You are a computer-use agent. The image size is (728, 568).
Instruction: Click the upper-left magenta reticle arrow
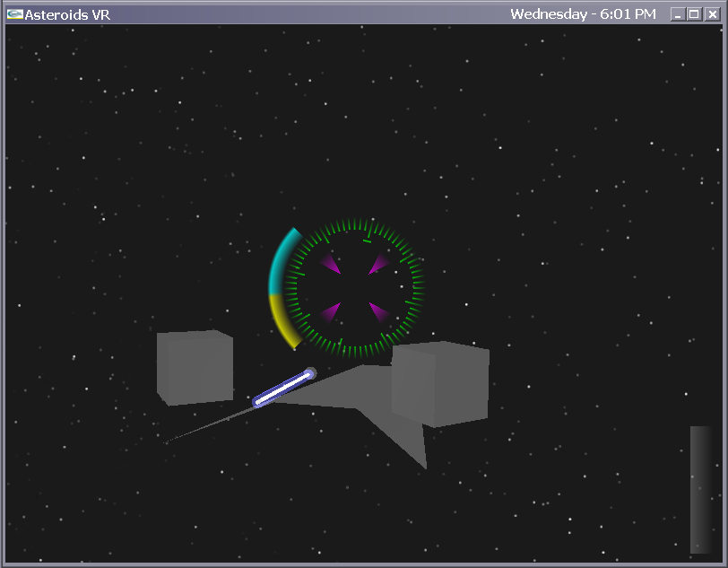pos(332,264)
